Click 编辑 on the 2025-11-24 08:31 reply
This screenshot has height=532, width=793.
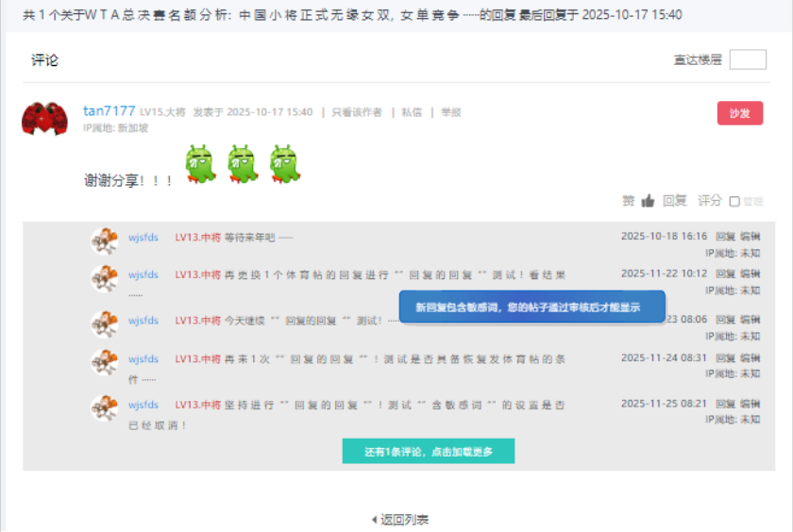coord(750,358)
